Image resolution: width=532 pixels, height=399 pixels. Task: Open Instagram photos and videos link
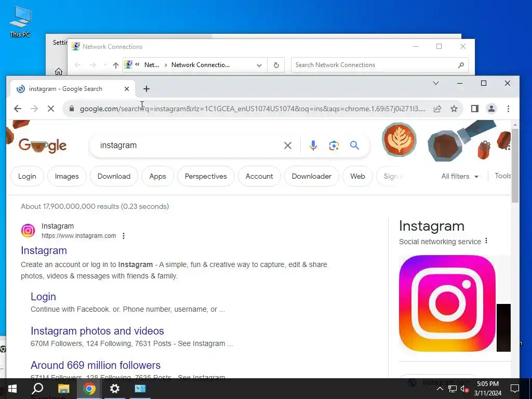pos(97,331)
